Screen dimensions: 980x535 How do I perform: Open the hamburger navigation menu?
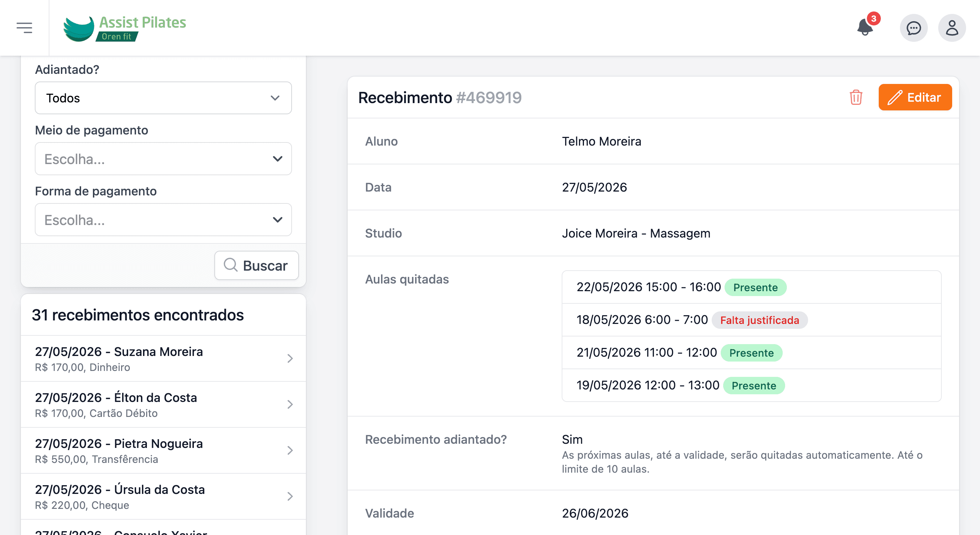24,28
